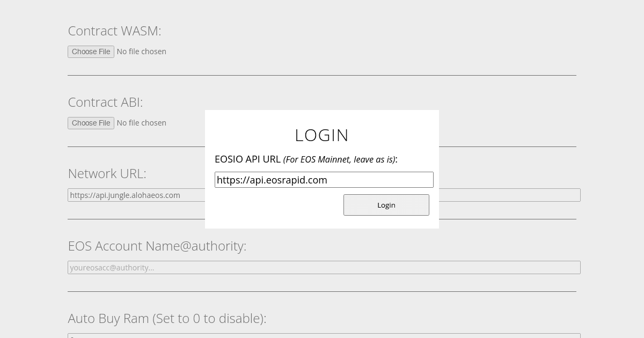Click 'No file chosen' beside Contract WASM
This screenshot has width=644, height=338.
(x=141, y=52)
